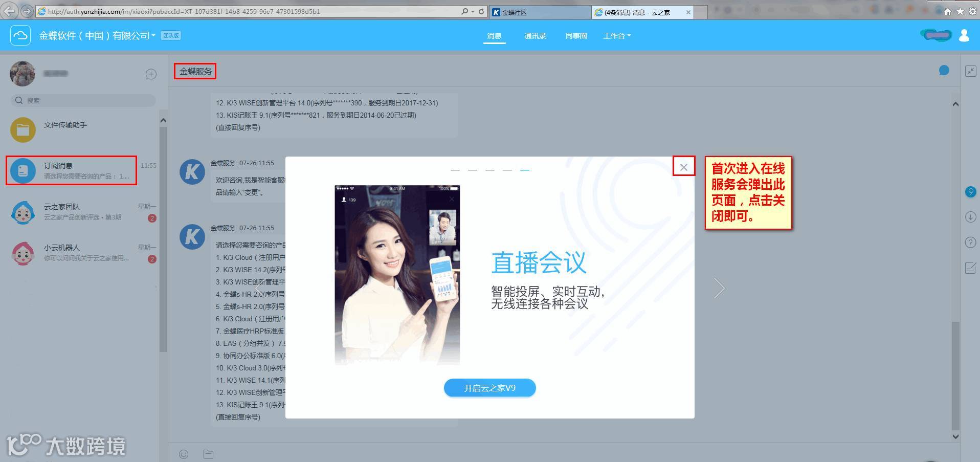Click the browser refresh icon
This screenshot has width=980, height=462.
click(x=481, y=11)
